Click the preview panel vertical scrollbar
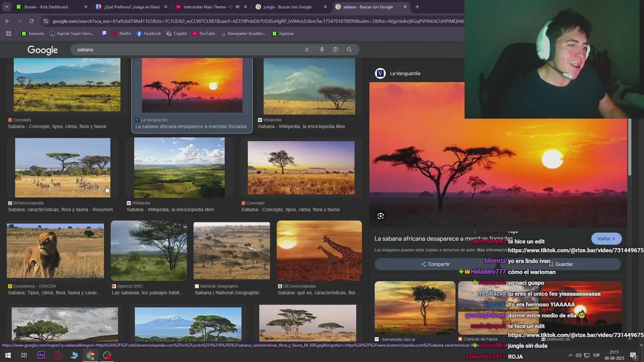The height and width of the screenshot is (362, 644). click(x=630, y=147)
